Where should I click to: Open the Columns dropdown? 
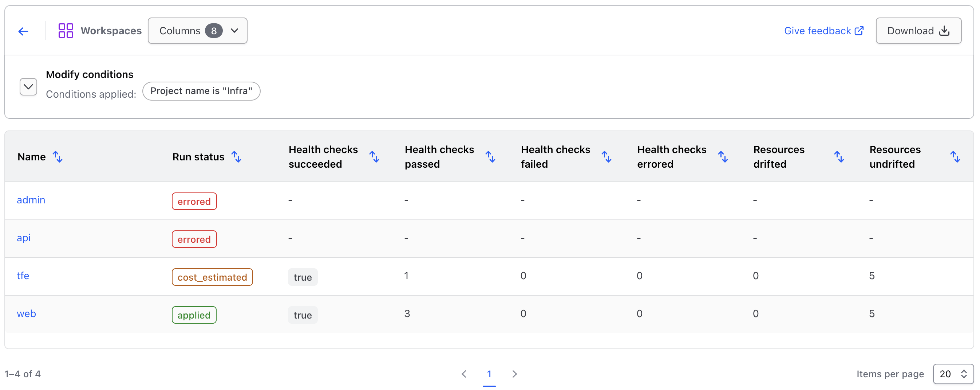(197, 31)
